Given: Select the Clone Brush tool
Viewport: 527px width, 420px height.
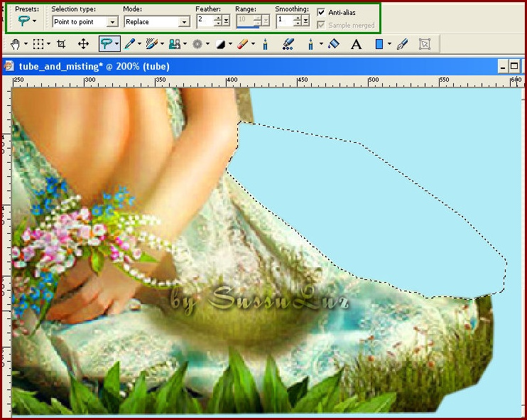Looking at the screenshot, I should 175,44.
